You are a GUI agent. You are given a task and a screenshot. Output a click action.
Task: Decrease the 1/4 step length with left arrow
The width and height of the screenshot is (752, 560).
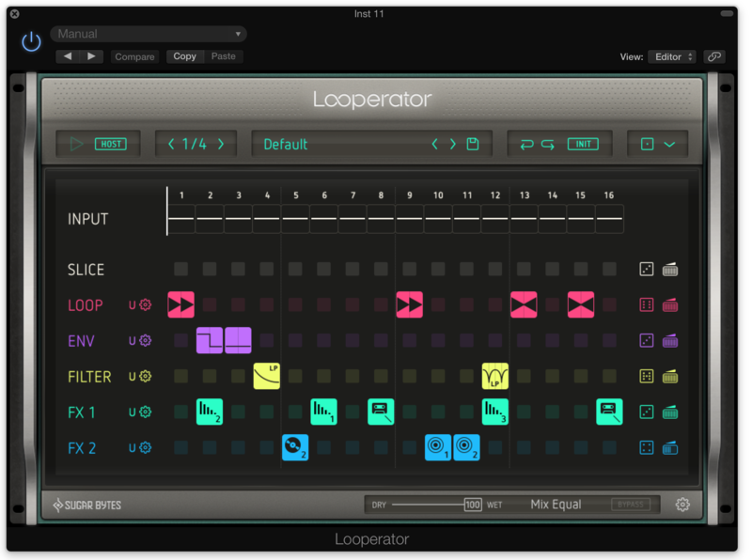click(x=171, y=144)
